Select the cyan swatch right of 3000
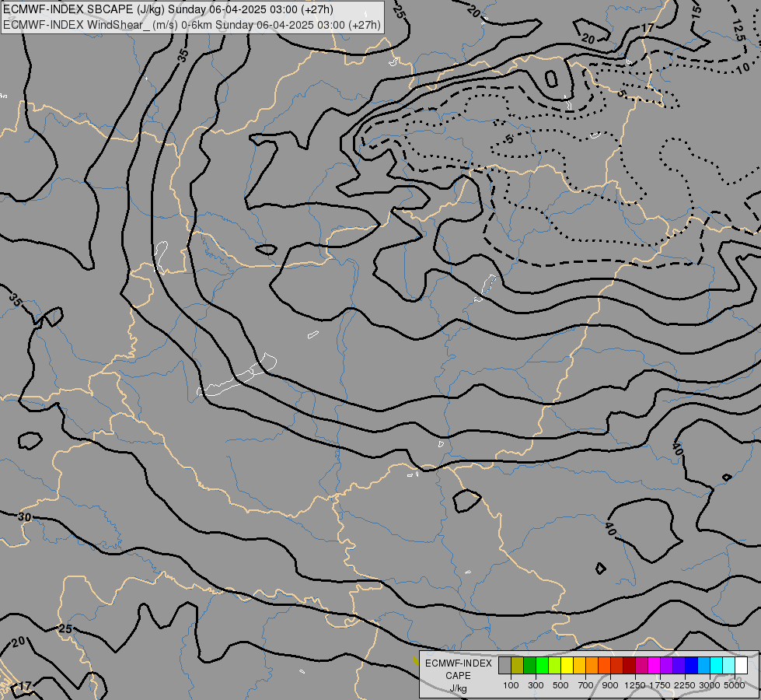The width and height of the screenshot is (761, 700). coord(717,665)
